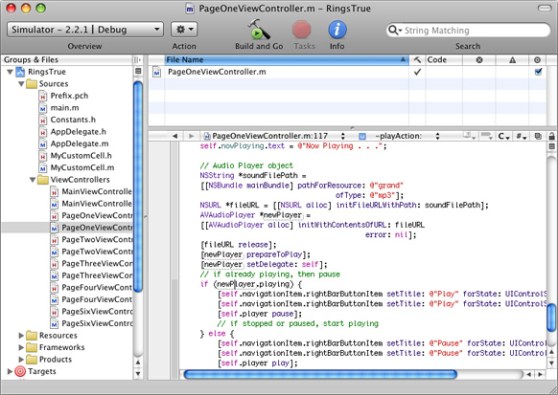Screen dimensions: 558x395
Task: Click the '// Audio Player object' comment line
Action: tap(247, 165)
